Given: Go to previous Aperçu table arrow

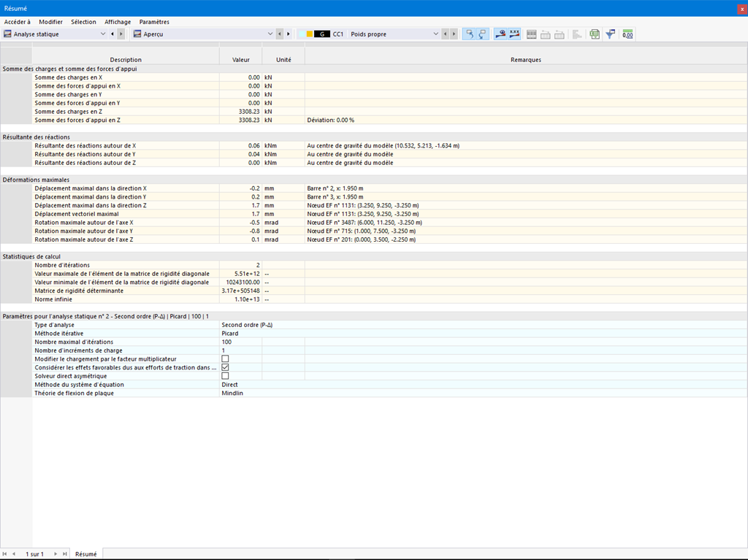Looking at the screenshot, I should [x=280, y=34].
